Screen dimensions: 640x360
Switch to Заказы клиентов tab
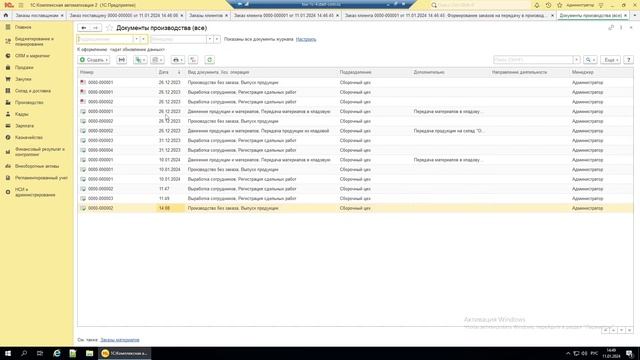(x=206, y=16)
